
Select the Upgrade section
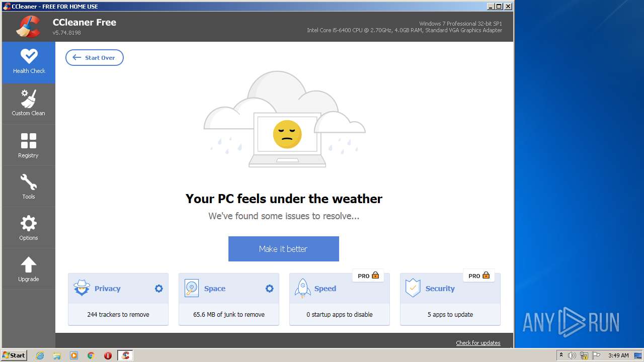(29, 269)
